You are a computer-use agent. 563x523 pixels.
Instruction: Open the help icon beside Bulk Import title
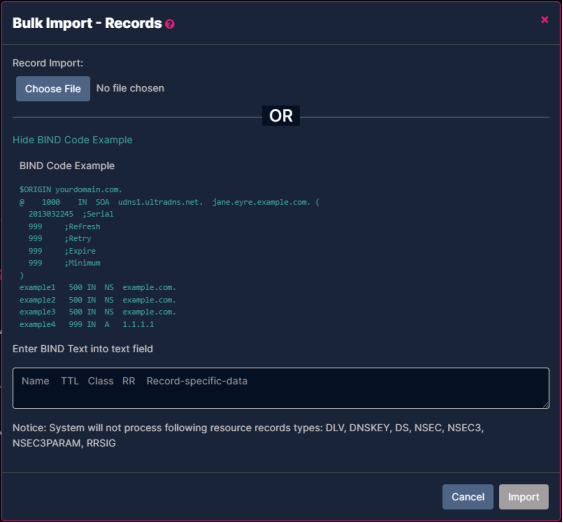click(170, 24)
